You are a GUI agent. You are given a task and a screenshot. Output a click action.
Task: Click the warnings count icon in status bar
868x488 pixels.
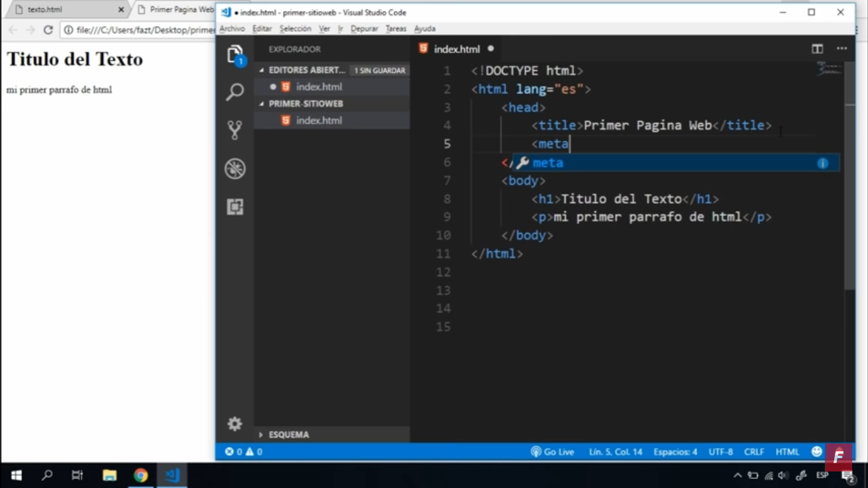[250, 452]
